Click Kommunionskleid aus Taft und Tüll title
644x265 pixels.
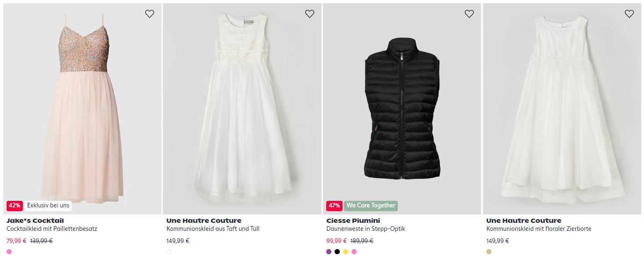point(213,229)
